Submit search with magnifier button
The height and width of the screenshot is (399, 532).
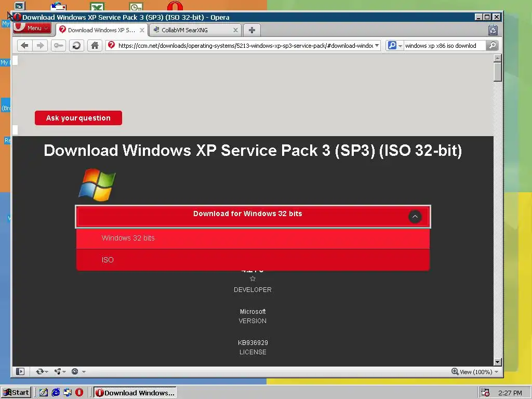point(493,46)
